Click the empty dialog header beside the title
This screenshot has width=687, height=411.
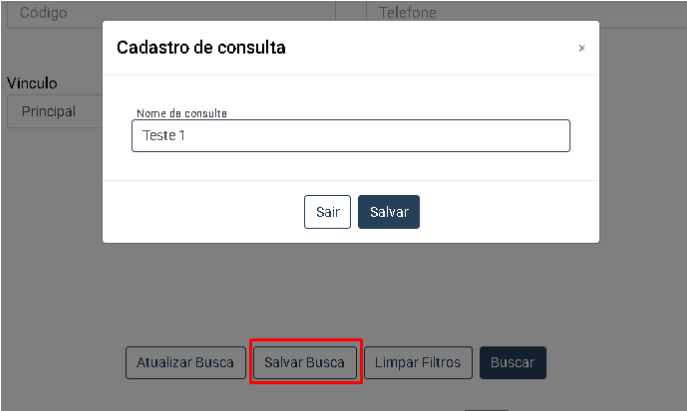coord(430,48)
